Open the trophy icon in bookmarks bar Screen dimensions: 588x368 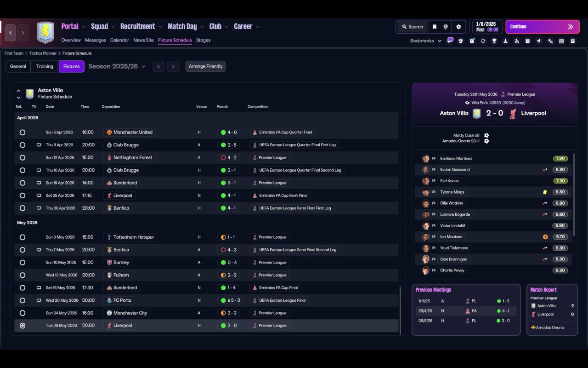pyautogui.click(x=494, y=41)
